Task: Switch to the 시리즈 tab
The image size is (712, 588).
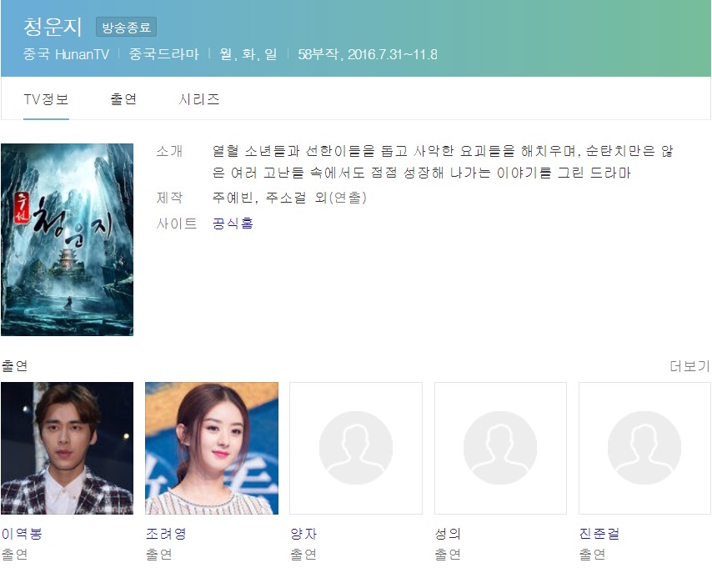Action: 199,99
